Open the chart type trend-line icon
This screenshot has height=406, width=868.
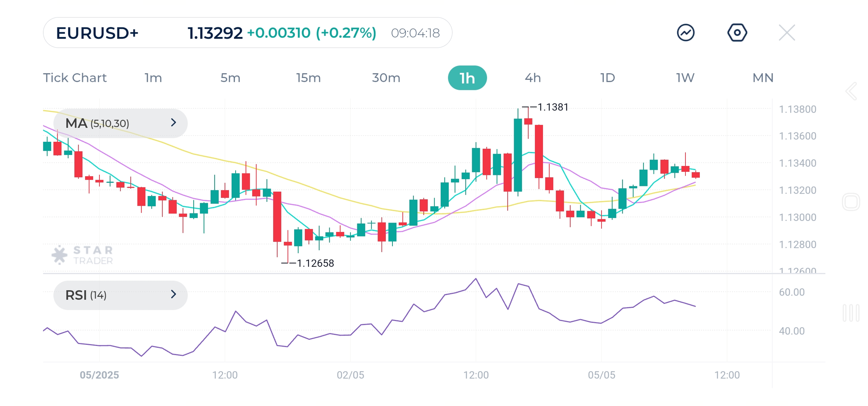pyautogui.click(x=685, y=33)
